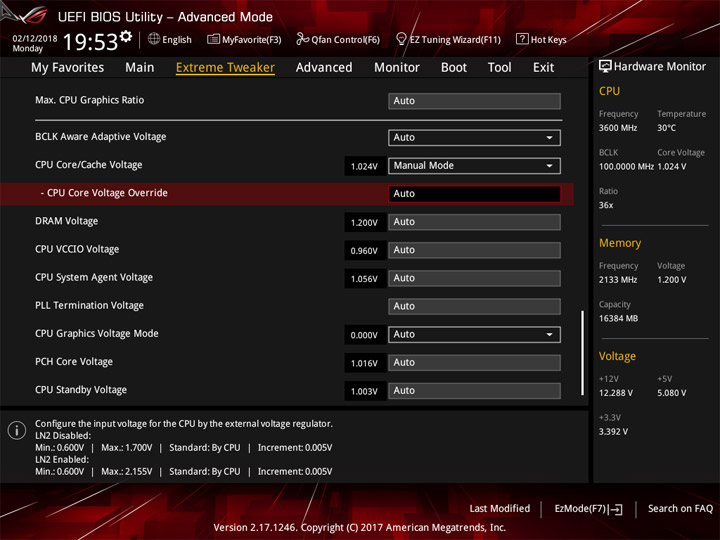Expand the BCLK Aware Adaptive Voltage dropdown
Viewport: 720px width, 540px height.
(474, 138)
